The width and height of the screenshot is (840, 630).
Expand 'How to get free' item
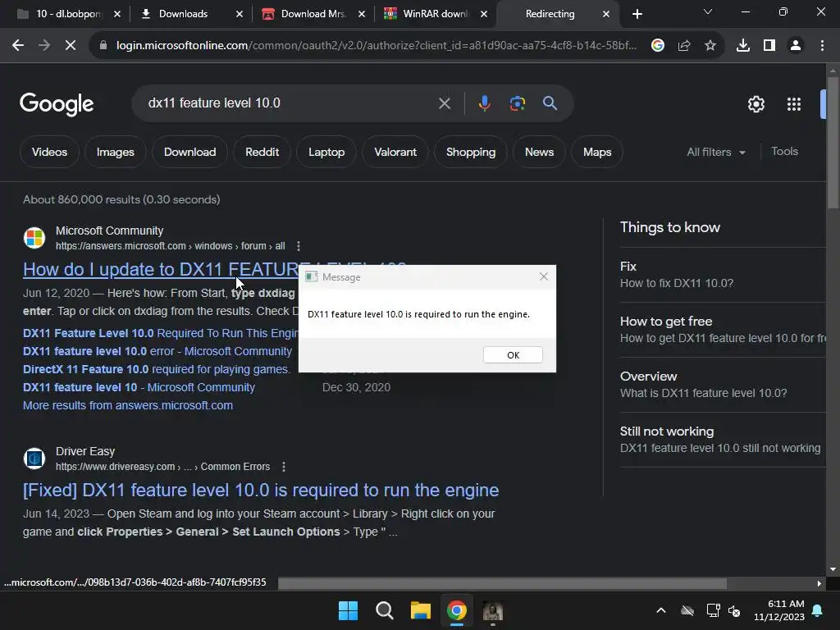click(723, 330)
